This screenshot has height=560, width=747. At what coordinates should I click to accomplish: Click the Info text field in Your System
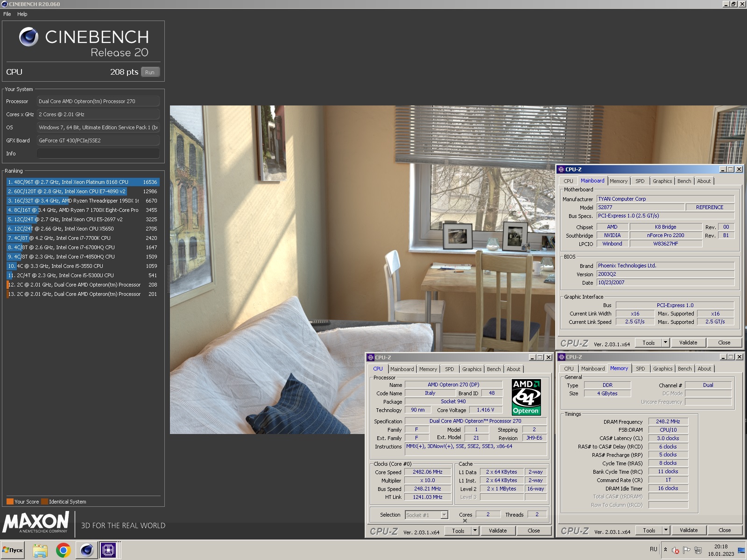pyautogui.click(x=98, y=154)
